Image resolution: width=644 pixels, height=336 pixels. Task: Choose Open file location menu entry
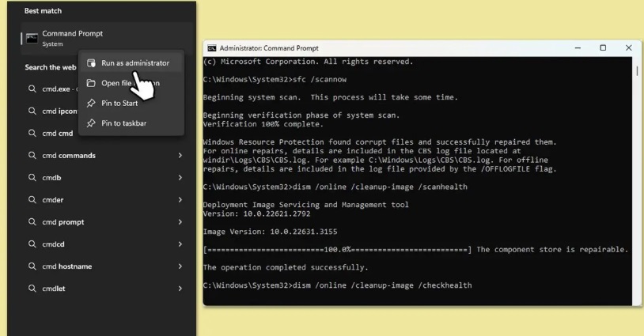click(131, 83)
